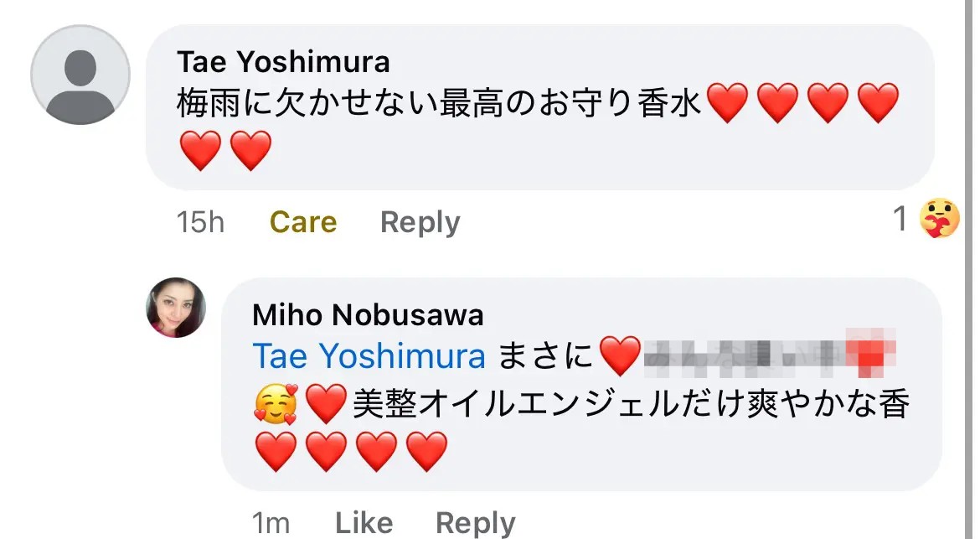This screenshot has width=980, height=539.
Task: Click the hugging-hearts face emoji in Miho's reply
Action: pyautogui.click(x=275, y=406)
